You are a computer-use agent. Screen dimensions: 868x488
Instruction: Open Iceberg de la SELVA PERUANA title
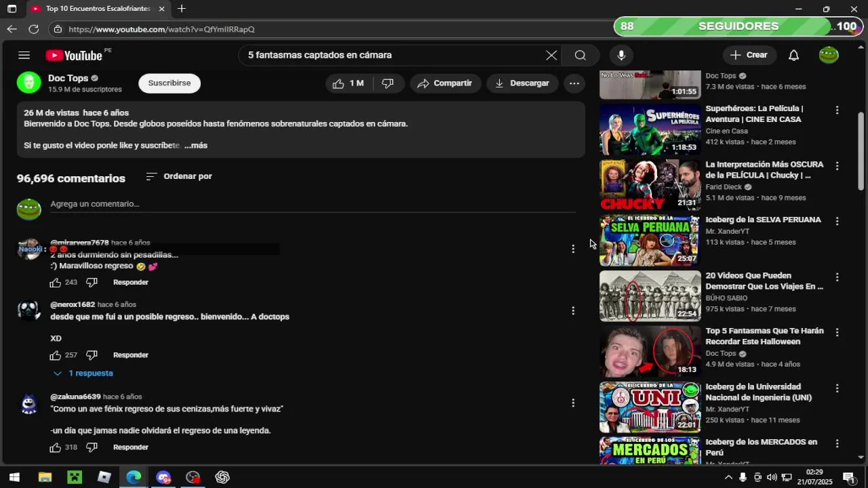pos(763,220)
